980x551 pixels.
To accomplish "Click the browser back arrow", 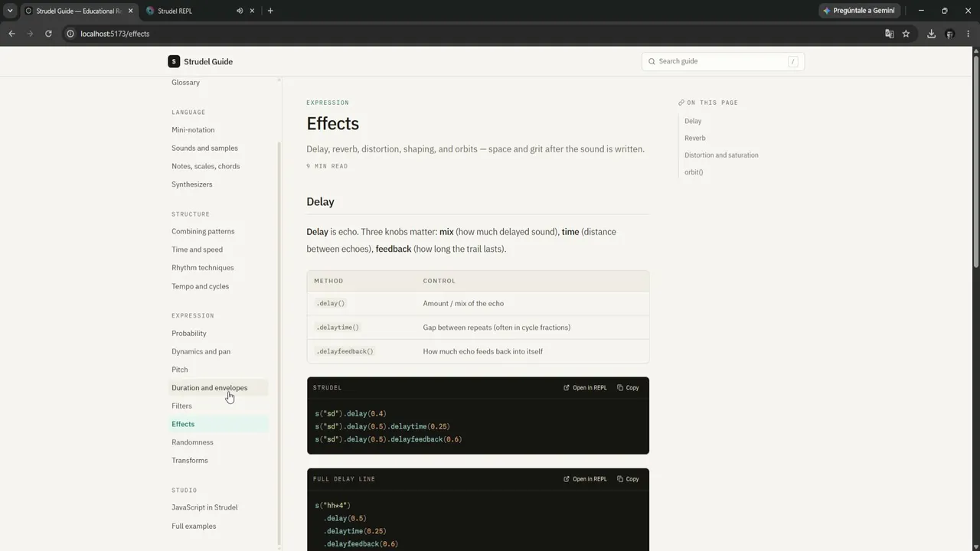I will point(11,34).
